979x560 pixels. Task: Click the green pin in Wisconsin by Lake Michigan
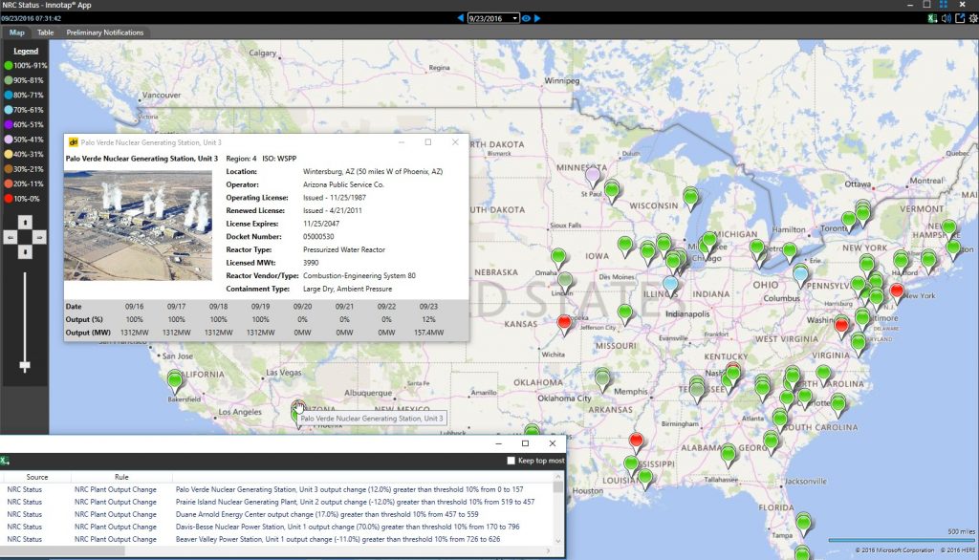click(690, 197)
